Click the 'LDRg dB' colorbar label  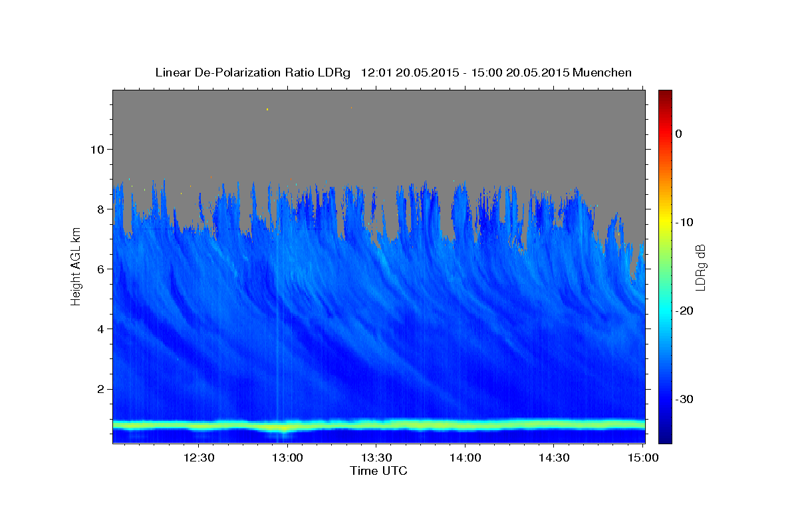(700, 267)
